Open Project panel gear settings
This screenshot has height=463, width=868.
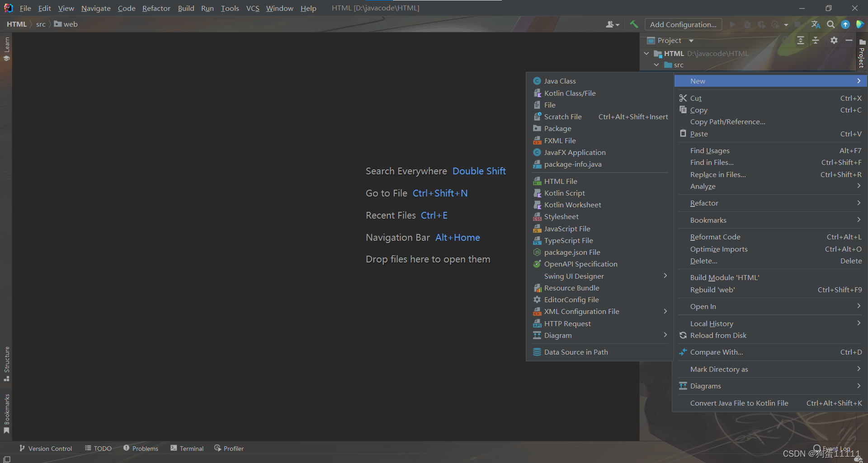click(x=834, y=41)
